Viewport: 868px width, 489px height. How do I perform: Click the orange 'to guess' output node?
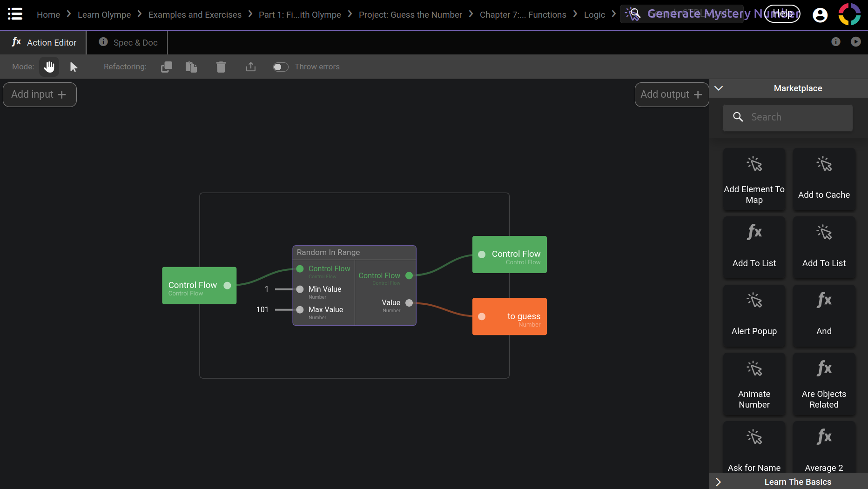click(509, 316)
